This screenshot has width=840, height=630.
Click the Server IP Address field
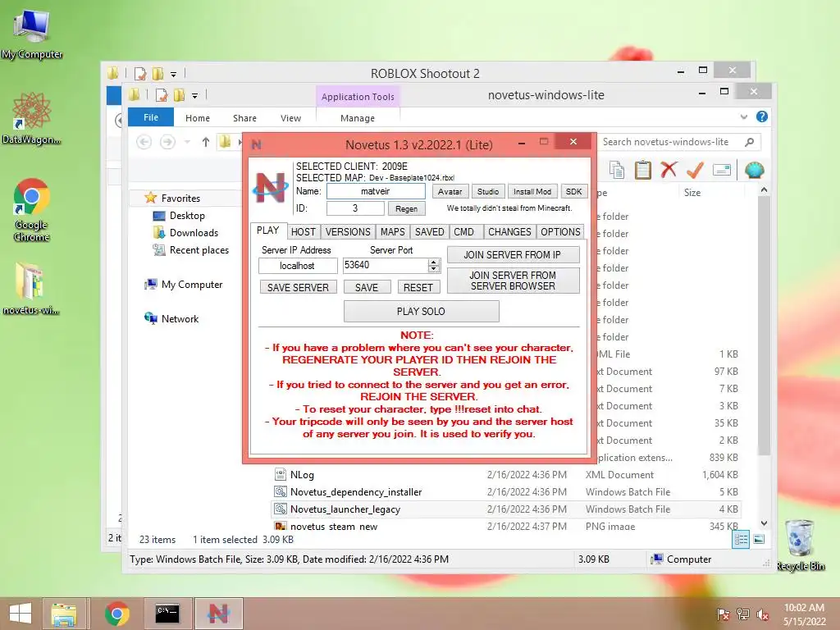(x=298, y=266)
